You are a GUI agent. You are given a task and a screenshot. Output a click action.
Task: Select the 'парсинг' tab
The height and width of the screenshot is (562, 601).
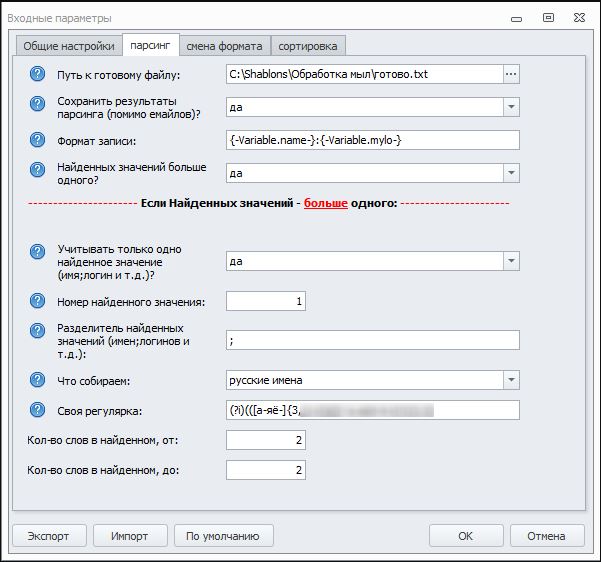pos(150,45)
